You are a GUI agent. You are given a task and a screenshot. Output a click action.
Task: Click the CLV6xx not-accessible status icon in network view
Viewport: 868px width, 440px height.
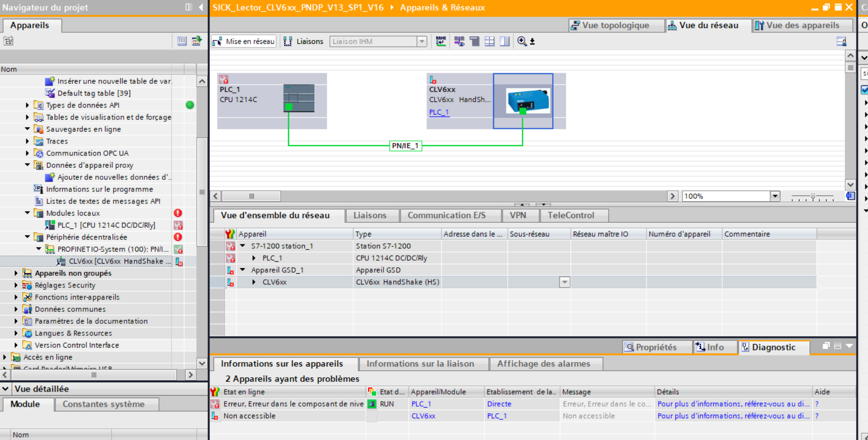point(433,80)
